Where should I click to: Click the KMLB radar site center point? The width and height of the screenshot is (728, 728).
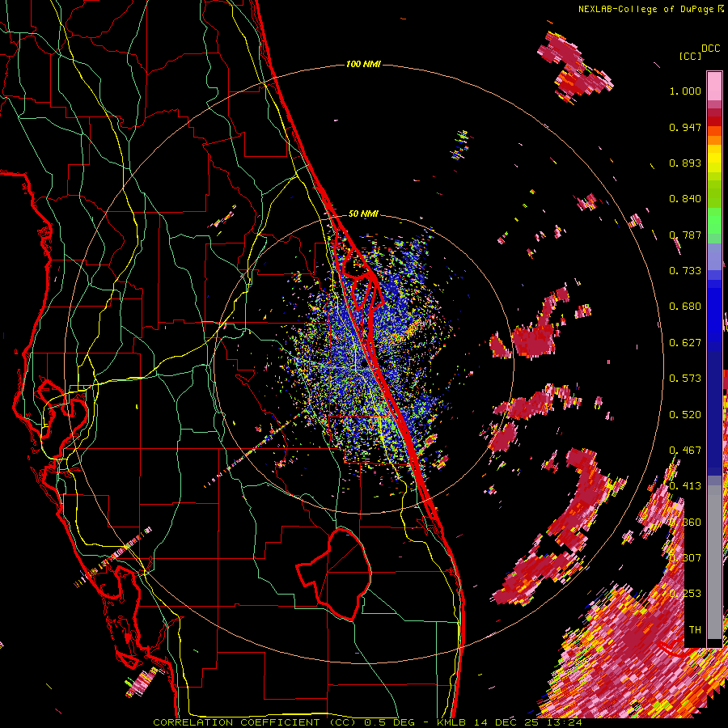point(363,365)
